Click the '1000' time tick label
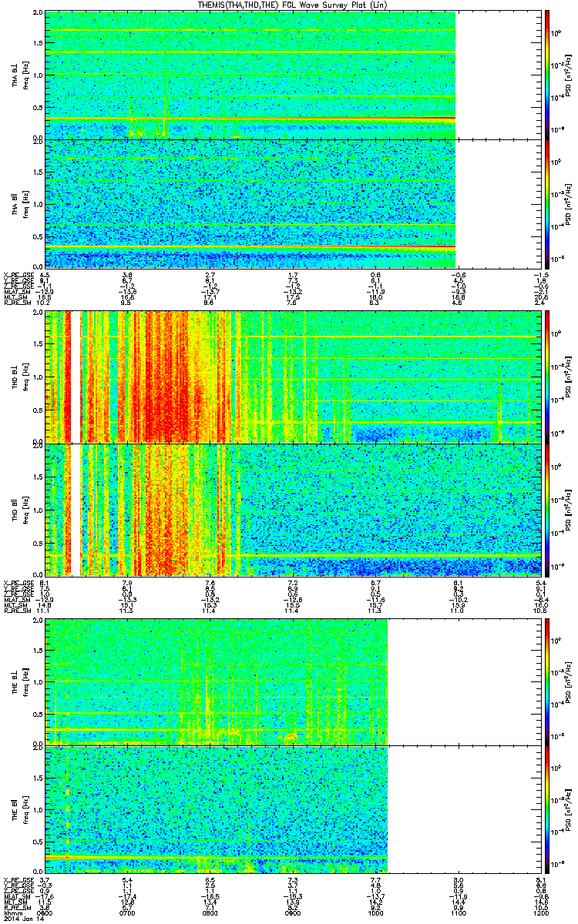The image size is (578, 924). 375,913
